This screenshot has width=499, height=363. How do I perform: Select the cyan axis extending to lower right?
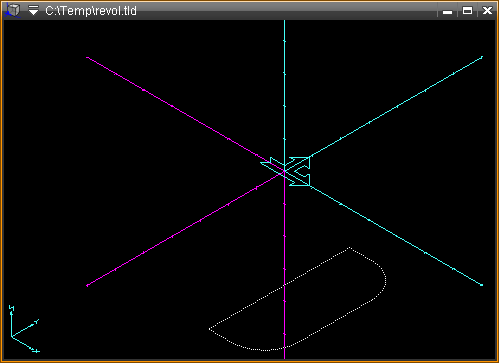click(x=397, y=236)
